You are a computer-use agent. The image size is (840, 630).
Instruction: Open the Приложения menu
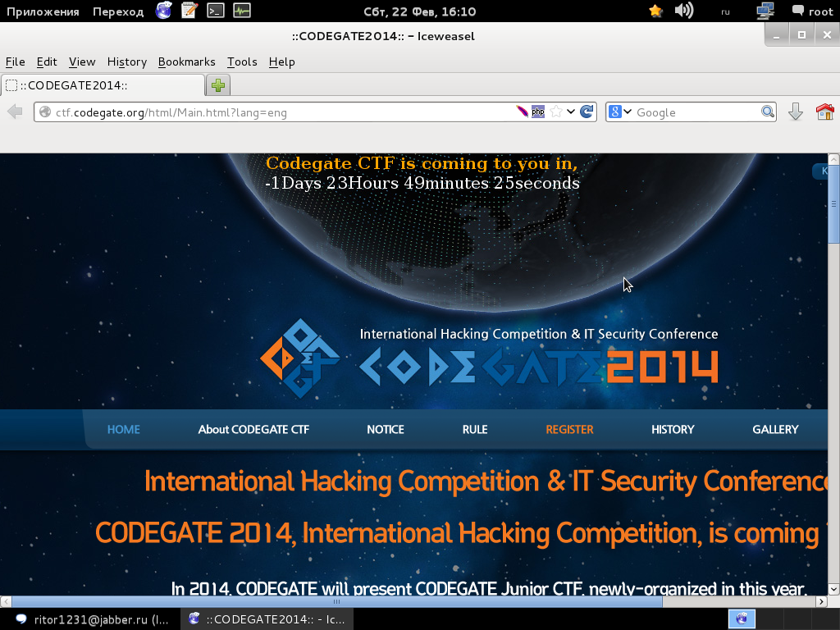pos(43,11)
